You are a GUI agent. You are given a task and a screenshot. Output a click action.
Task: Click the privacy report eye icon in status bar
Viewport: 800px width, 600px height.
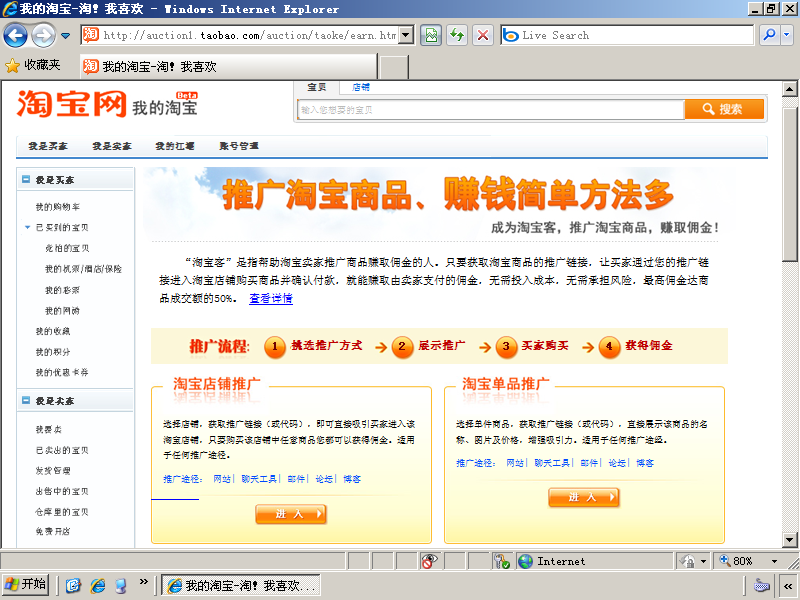click(x=429, y=561)
